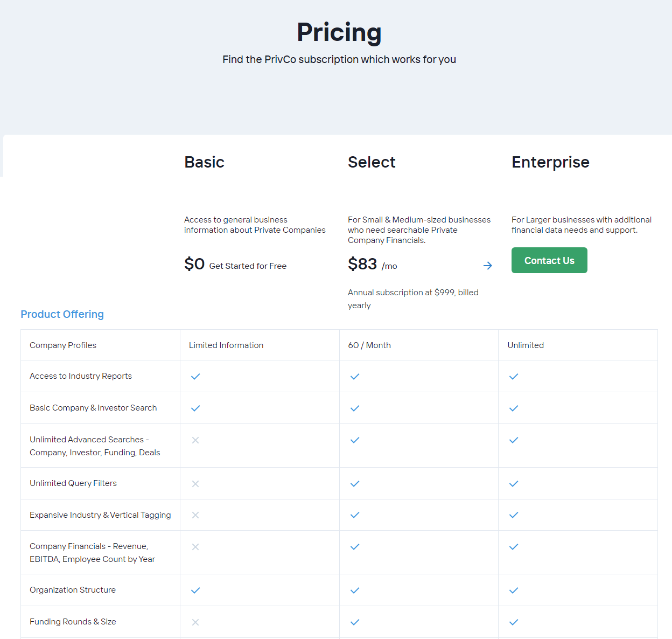This screenshot has height=639, width=672.
Task: Click the Basic Company & Investor Search label
Action: (x=93, y=408)
